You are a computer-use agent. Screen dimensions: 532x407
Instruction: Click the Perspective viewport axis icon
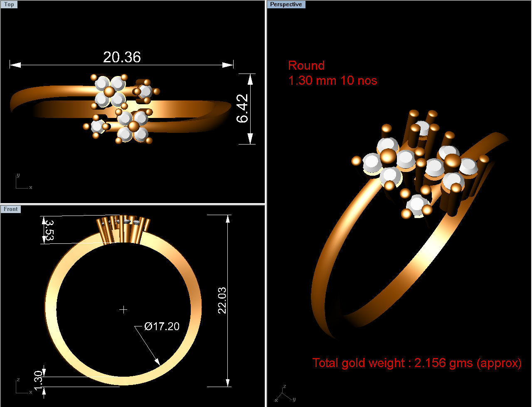tap(285, 393)
